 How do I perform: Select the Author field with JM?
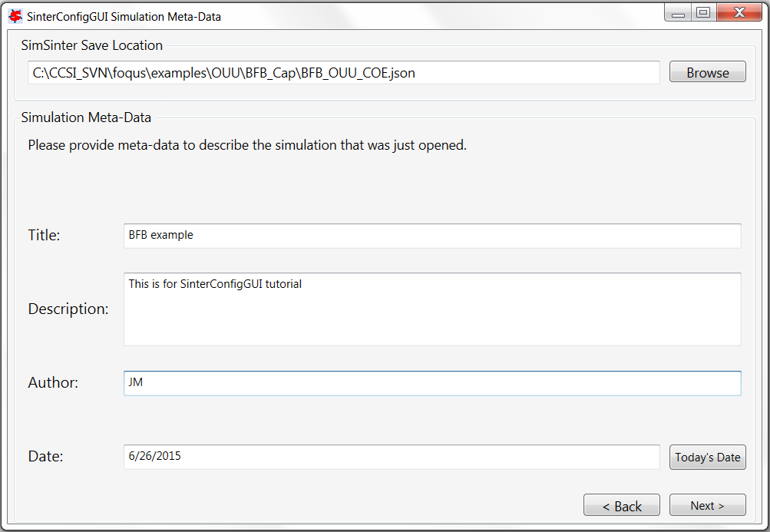(x=431, y=383)
